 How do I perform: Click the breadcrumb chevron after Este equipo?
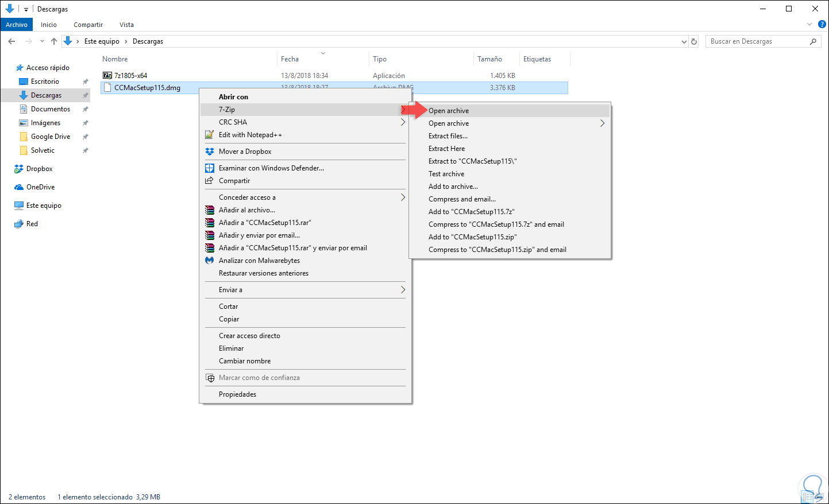pos(126,41)
